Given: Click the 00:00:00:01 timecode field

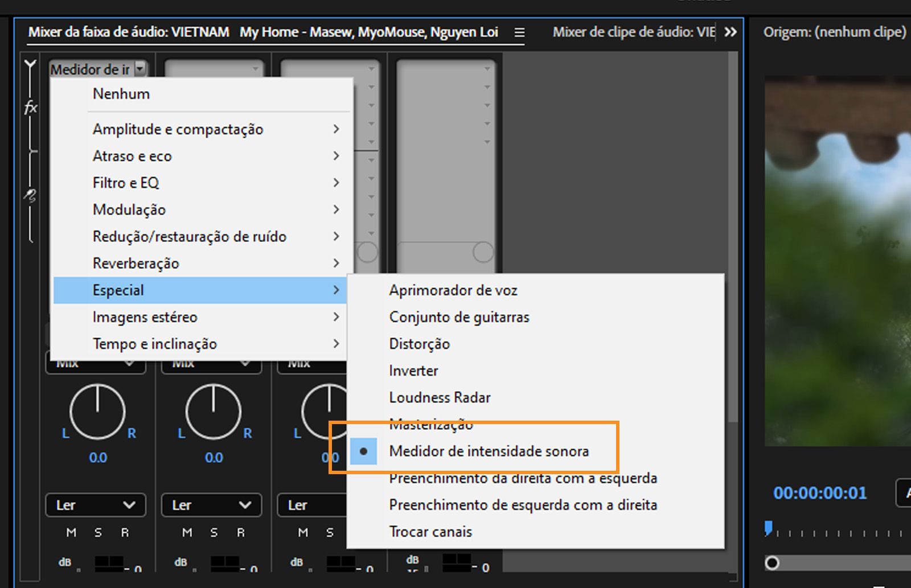Looking at the screenshot, I should [x=820, y=493].
